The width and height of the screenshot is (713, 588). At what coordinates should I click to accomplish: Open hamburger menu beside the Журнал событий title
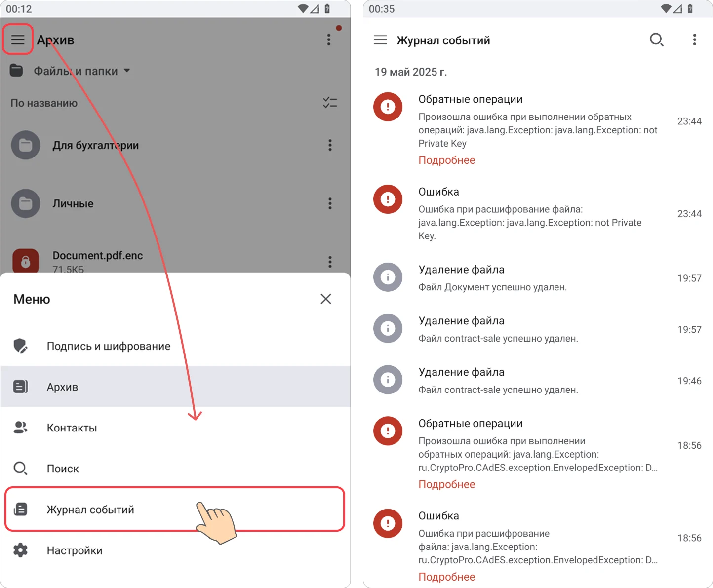pyautogui.click(x=380, y=40)
